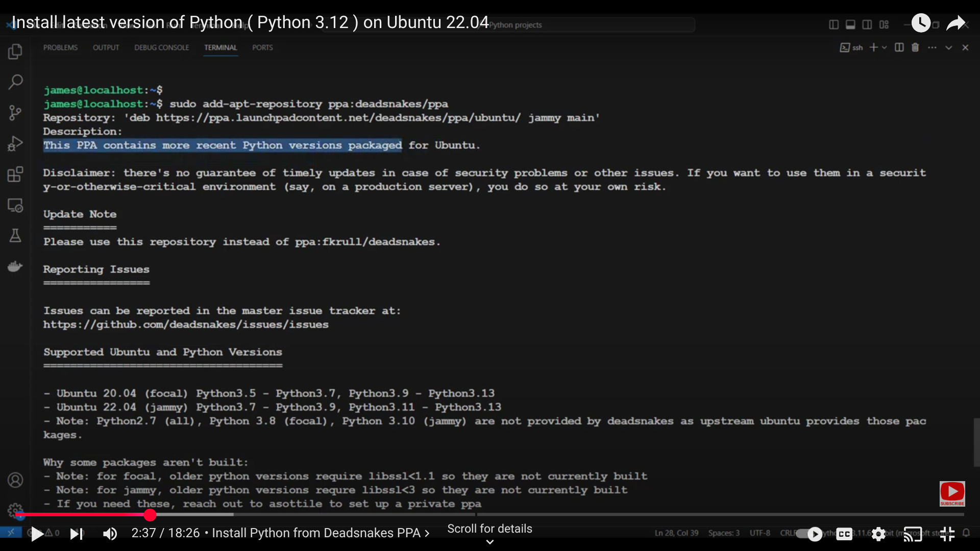Click the 'Update Note' heading

(x=80, y=214)
